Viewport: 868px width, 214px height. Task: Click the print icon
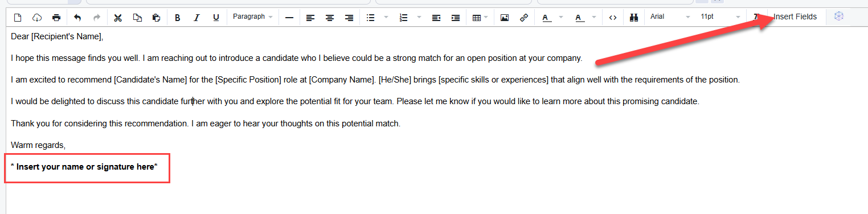[x=56, y=18]
